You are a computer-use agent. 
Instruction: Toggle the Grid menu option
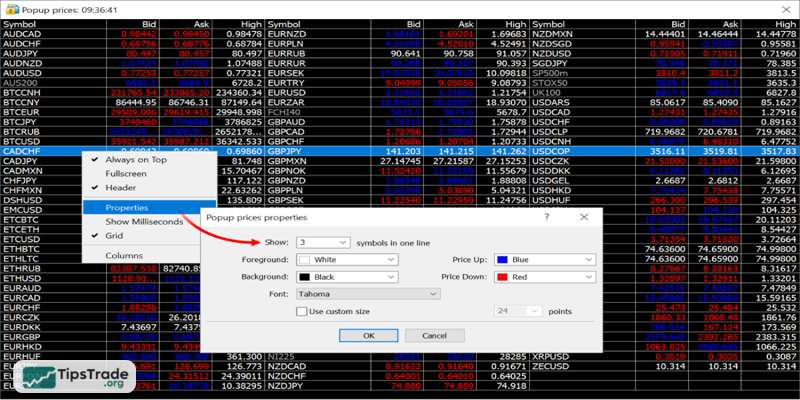116,237
